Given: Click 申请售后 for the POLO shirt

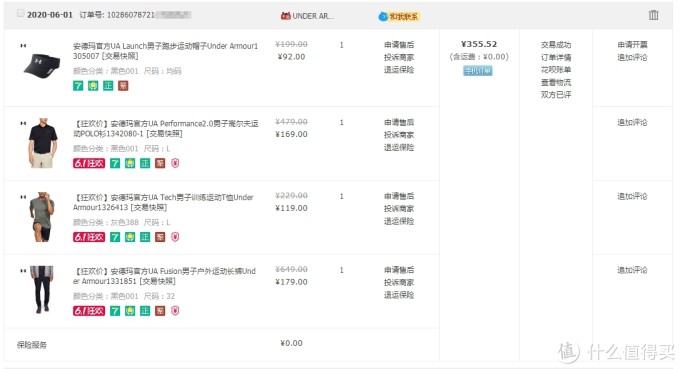Looking at the screenshot, I should (x=399, y=122).
